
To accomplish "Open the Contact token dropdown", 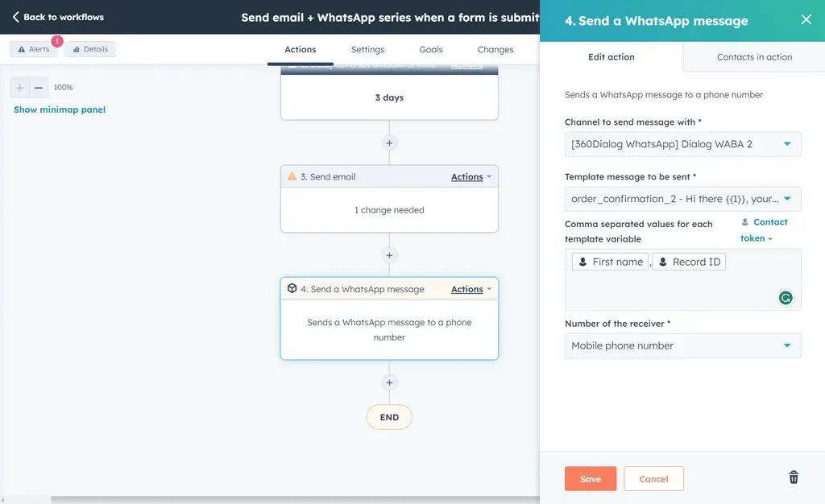I will [x=764, y=230].
